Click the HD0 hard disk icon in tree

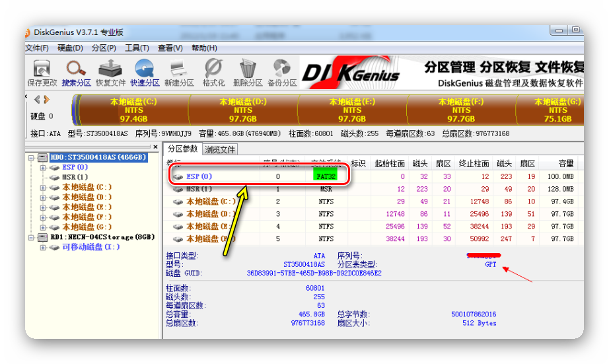point(43,157)
